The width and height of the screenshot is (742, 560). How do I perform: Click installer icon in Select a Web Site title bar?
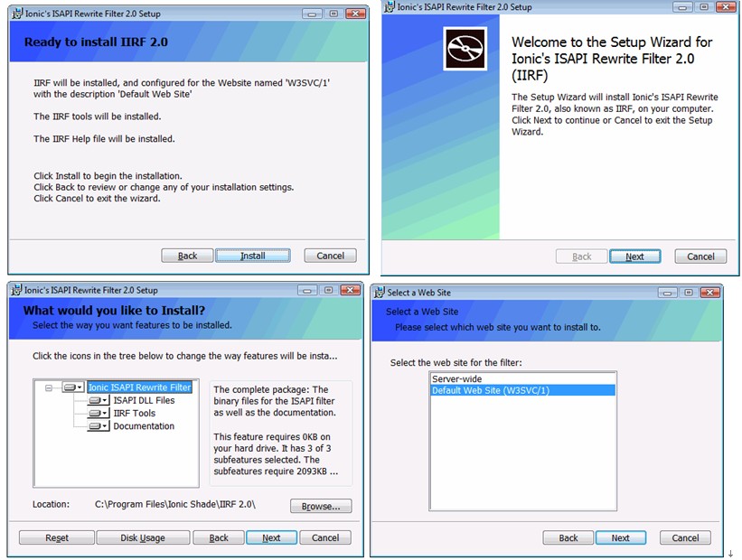379,293
